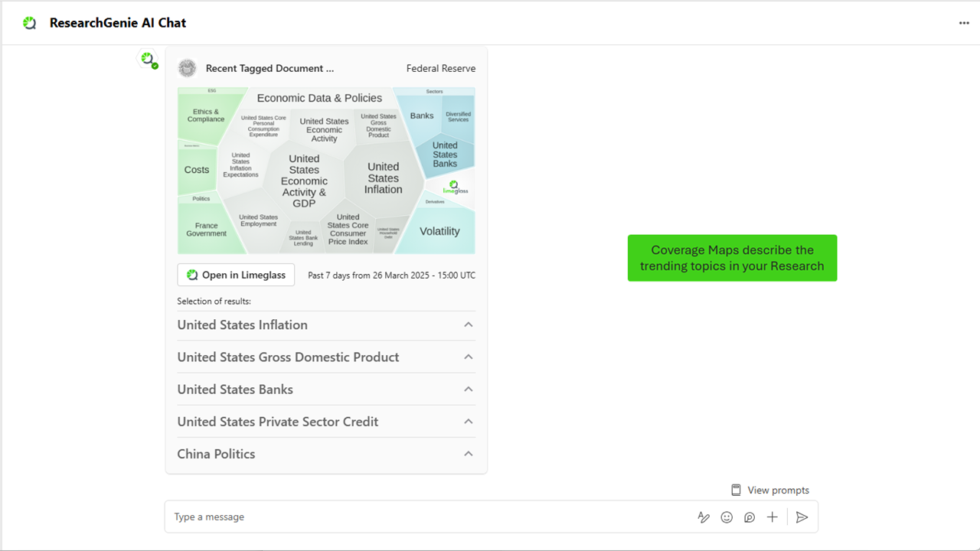Open the emoji picker icon
Image resolution: width=980 pixels, height=551 pixels.
point(727,517)
